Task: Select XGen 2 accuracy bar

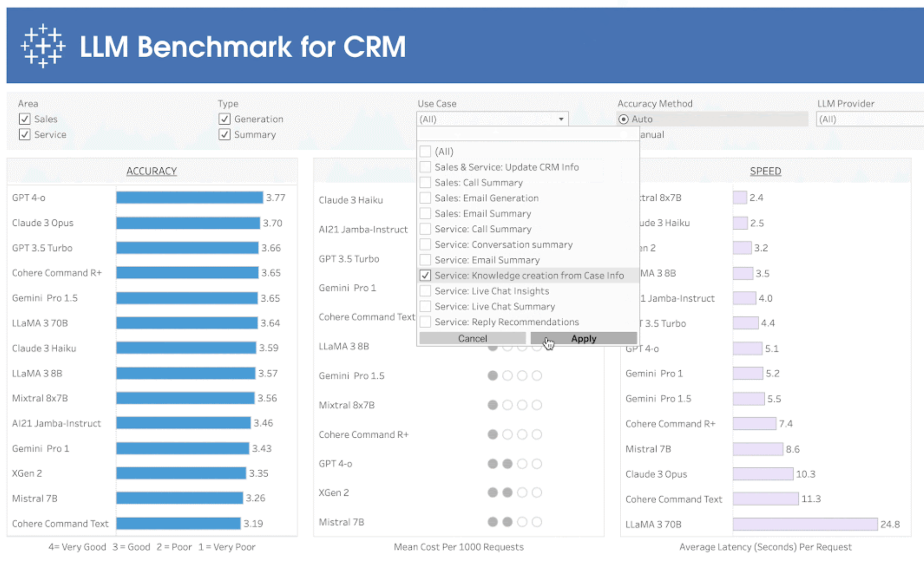Action: (x=181, y=473)
